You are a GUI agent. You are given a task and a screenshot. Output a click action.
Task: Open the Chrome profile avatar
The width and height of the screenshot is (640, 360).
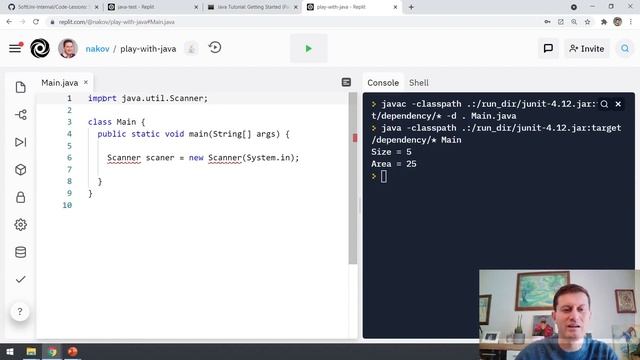(x=618, y=22)
